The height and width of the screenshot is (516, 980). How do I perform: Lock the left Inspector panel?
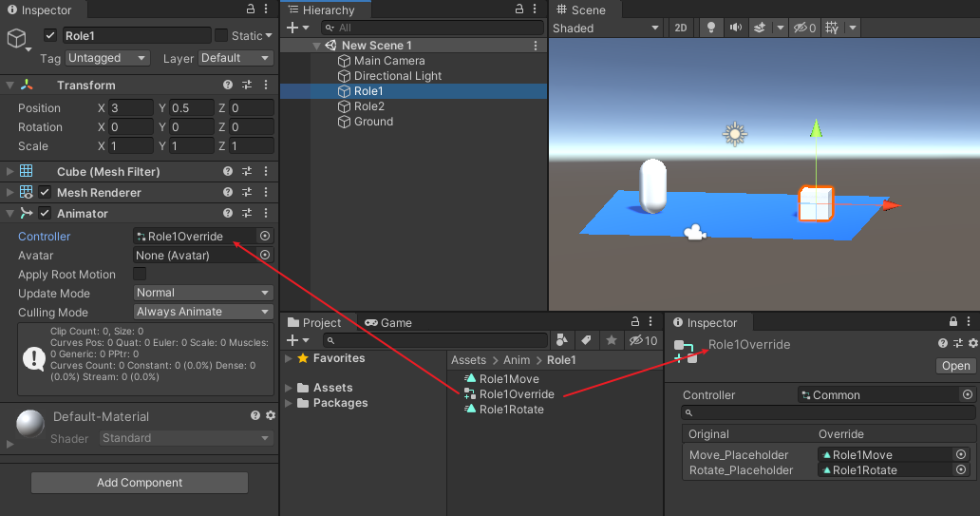pyautogui.click(x=250, y=9)
